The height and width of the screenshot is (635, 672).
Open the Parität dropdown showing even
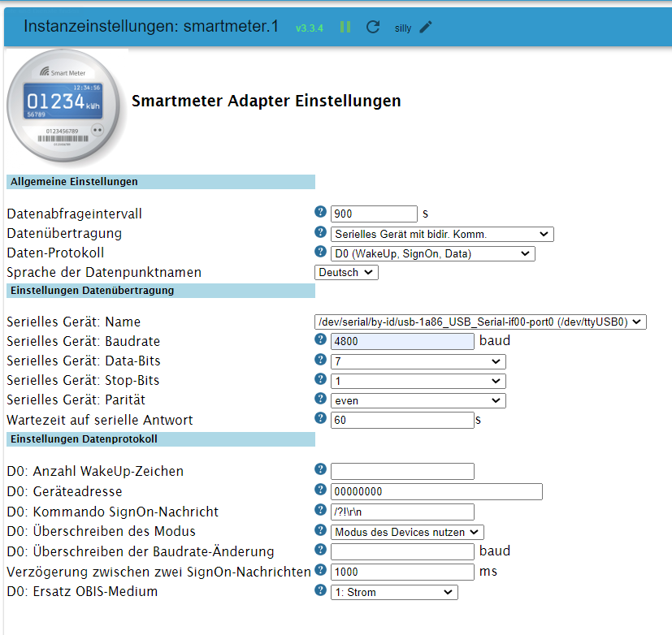[418, 401]
